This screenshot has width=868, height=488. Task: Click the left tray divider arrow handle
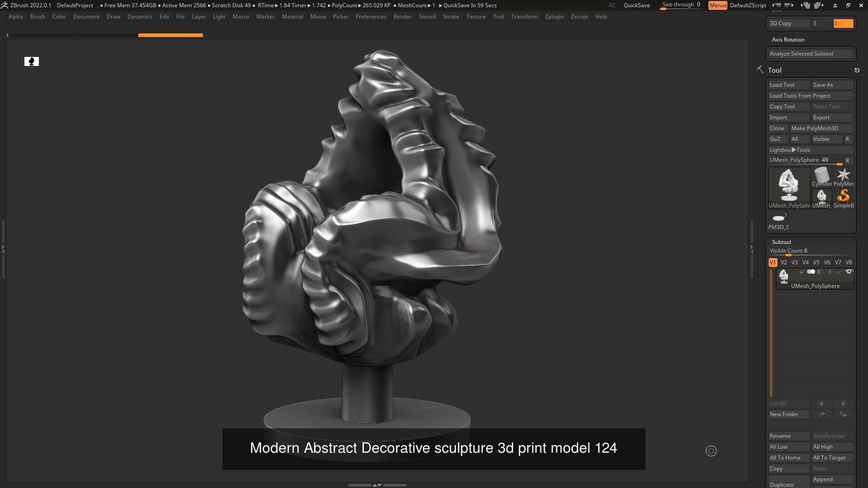pyautogui.click(x=3, y=249)
